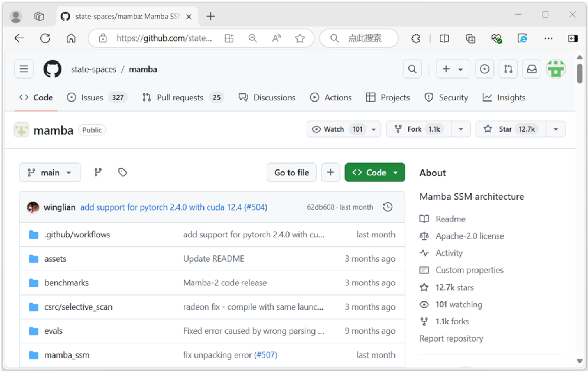Open the Issues tab
This screenshot has height=371, width=588.
[97, 97]
